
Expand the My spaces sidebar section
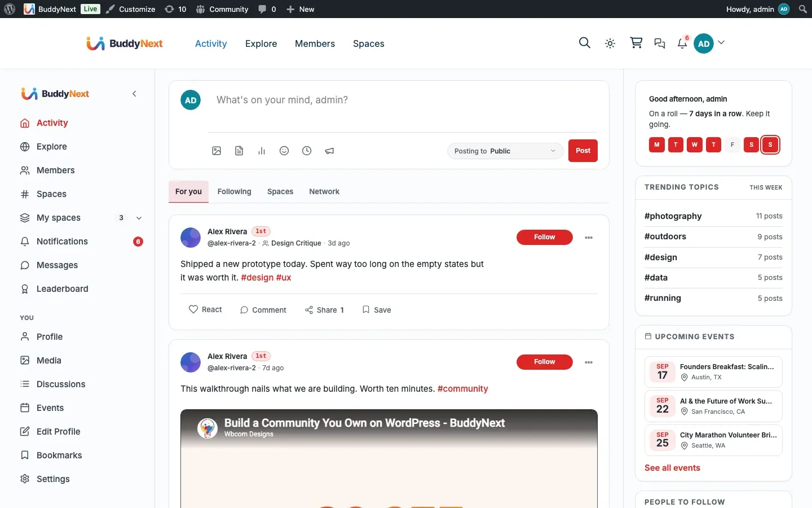pyautogui.click(x=139, y=218)
